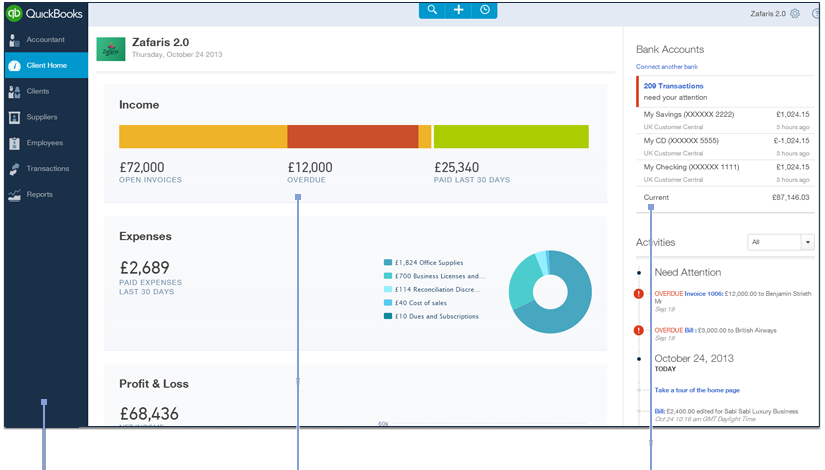Click £2,689 paid expenses amount
Image resolution: width=825 pixels, height=470 pixels.
(145, 268)
